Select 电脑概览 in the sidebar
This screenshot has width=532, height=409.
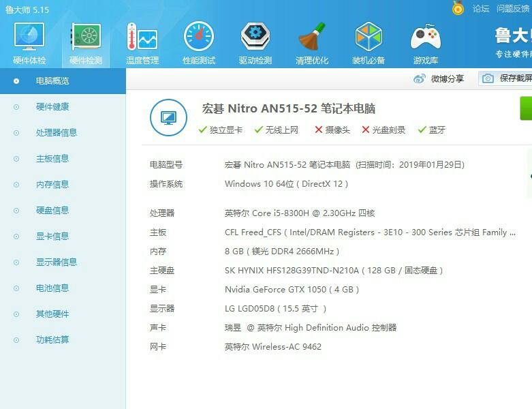(x=63, y=81)
